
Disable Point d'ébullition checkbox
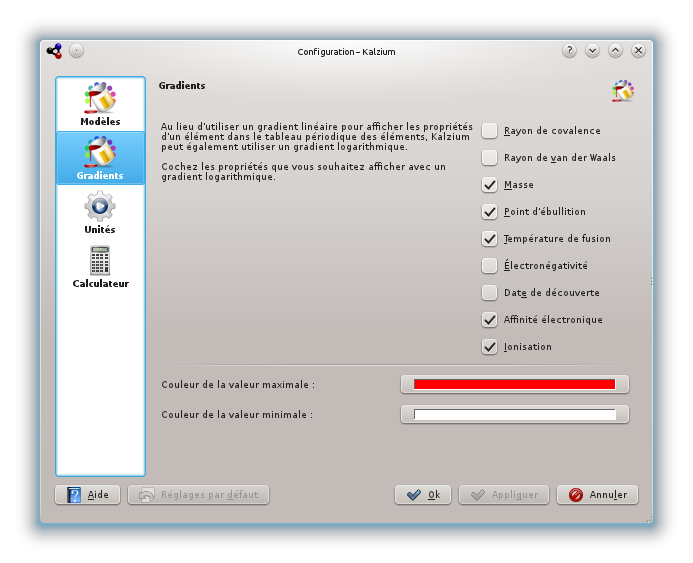click(x=490, y=212)
